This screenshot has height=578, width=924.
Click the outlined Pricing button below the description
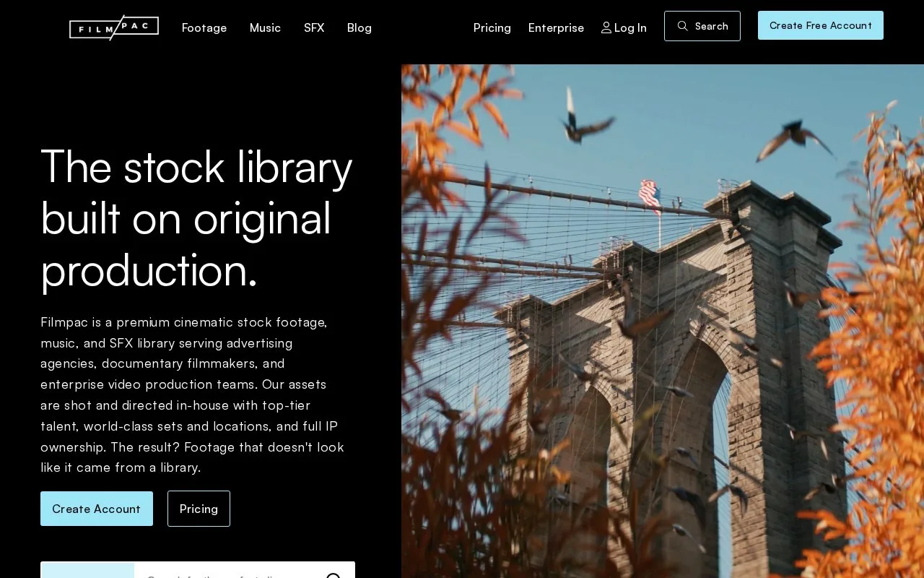(199, 509)
